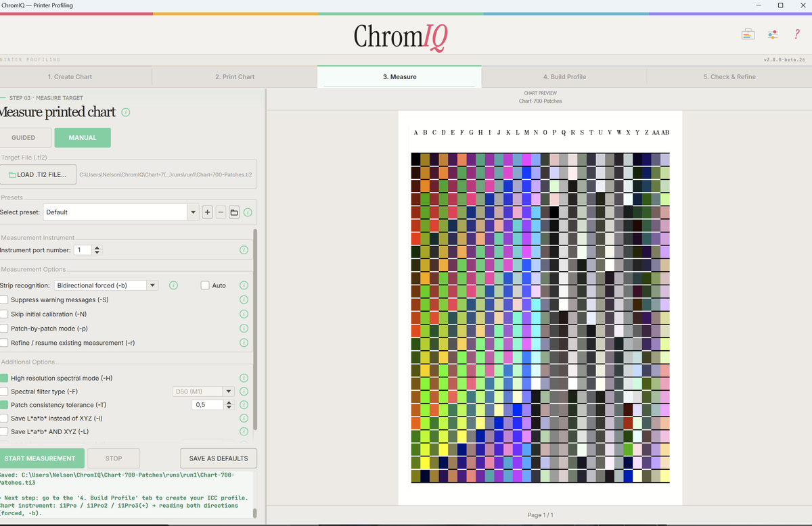Click info icon for Instrument port number
Viewport: 812px width, 526px height.
click(244, 250)
